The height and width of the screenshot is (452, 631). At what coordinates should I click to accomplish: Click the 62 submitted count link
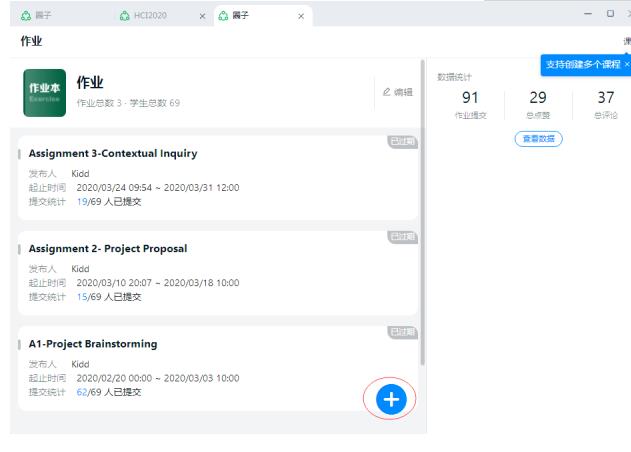coord(82,391)
